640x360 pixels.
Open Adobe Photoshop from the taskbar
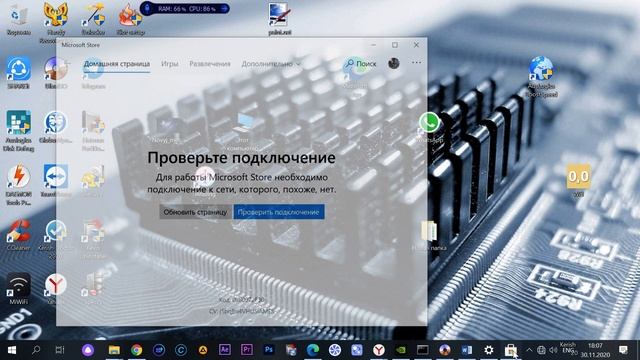[x=269, y=350]
